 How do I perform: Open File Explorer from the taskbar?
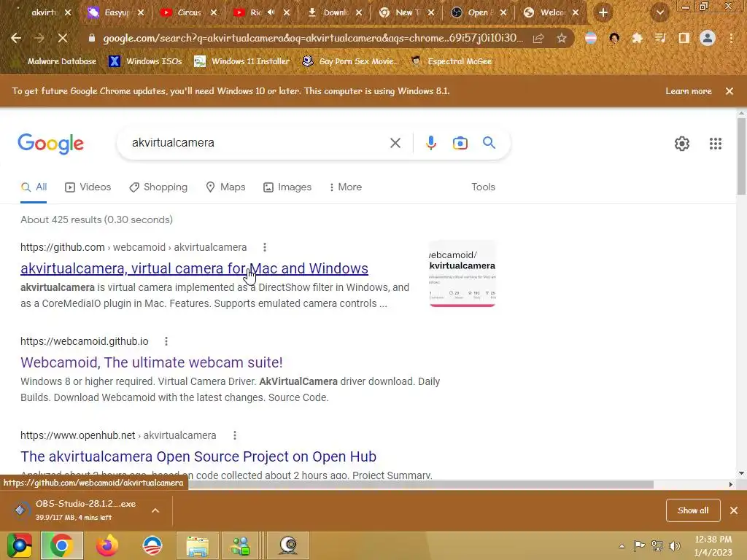tap(197, 545)
